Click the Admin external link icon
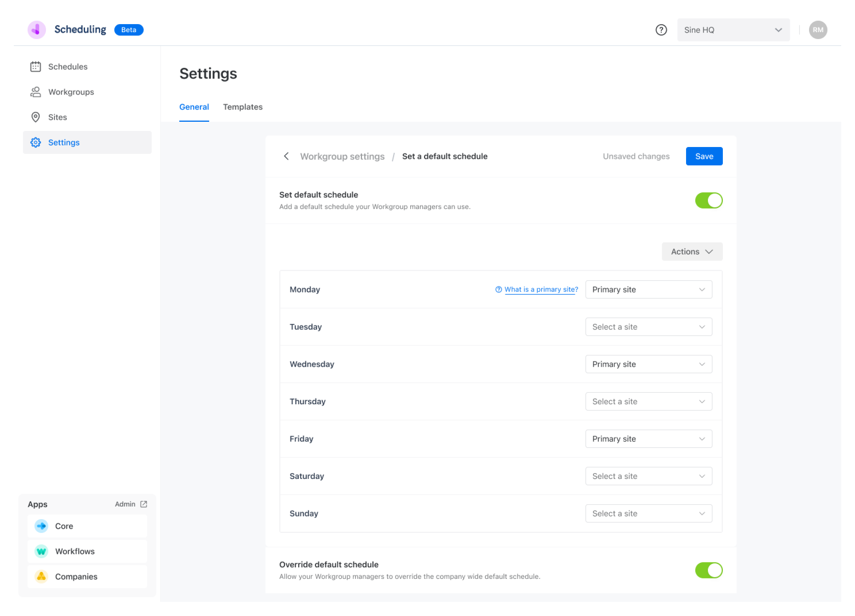Screen dimensions: 855x616 coord(144,504)
